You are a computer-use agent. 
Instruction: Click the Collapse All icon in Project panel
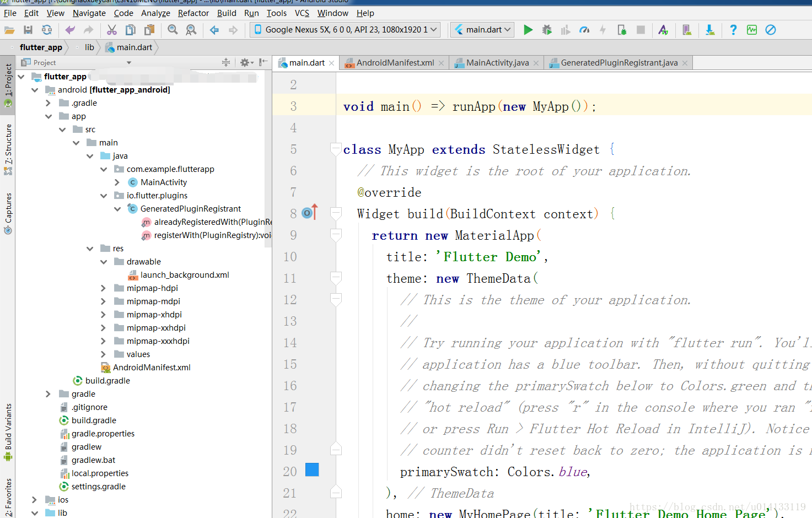tap(226, 63)
